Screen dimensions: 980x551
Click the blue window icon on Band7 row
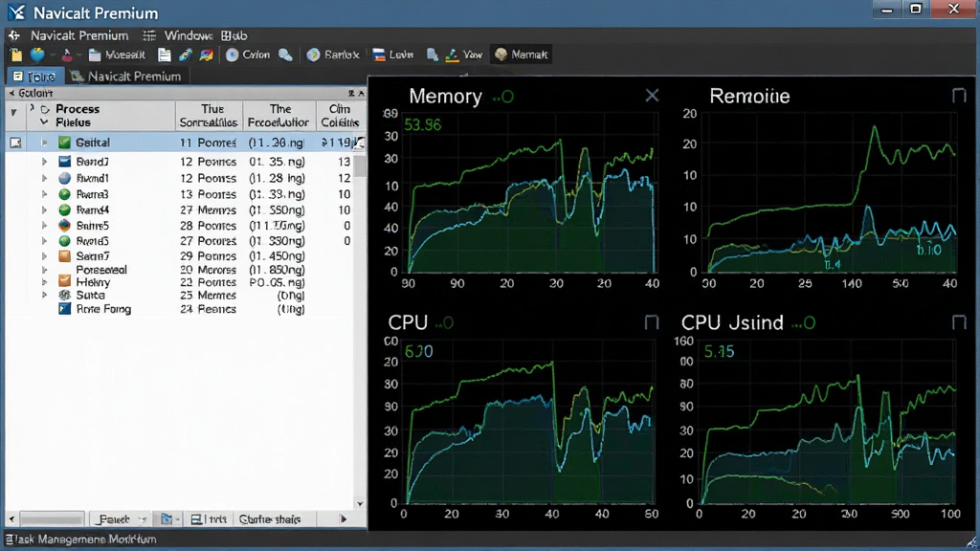(64, 161)
